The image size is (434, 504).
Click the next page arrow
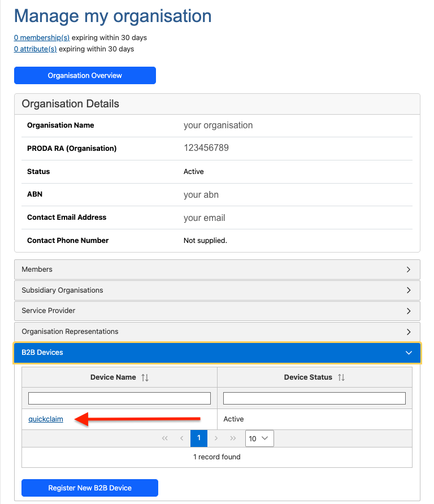pyautogui.click(x=216, y=438)
